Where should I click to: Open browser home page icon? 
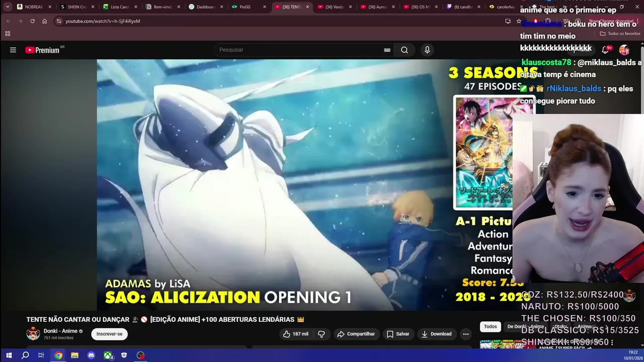coord(44,21)
